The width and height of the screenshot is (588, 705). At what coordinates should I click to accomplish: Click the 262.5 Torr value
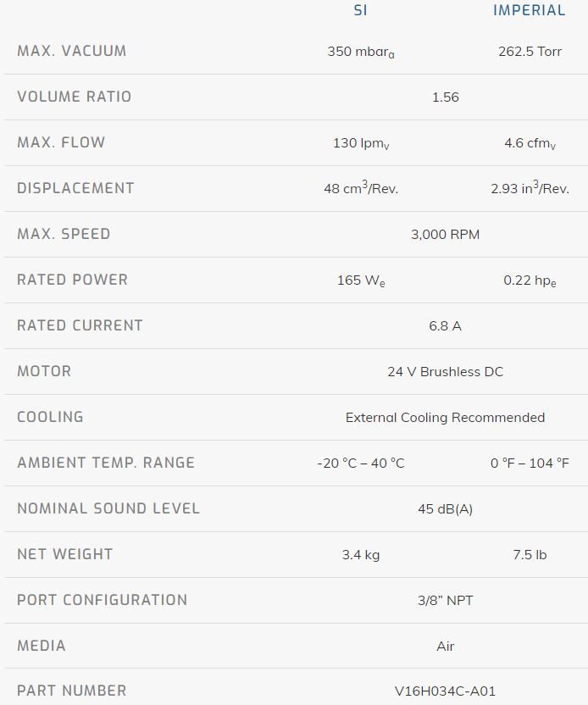click(x=530, y=52)
